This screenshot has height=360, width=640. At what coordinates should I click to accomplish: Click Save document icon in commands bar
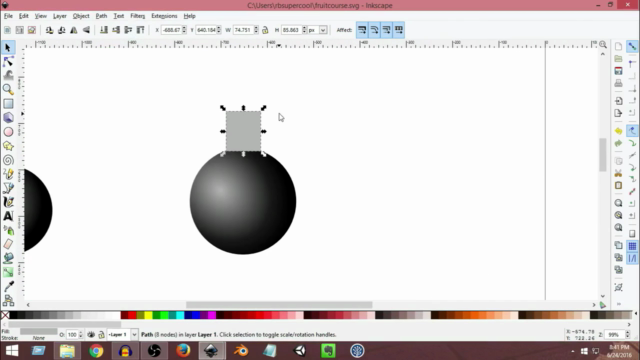618,71
